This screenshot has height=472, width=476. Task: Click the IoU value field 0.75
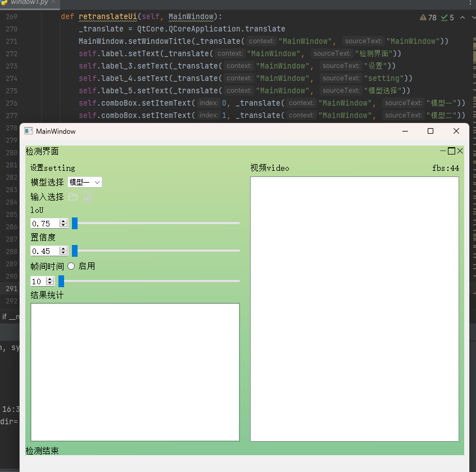tap(45, 224)
